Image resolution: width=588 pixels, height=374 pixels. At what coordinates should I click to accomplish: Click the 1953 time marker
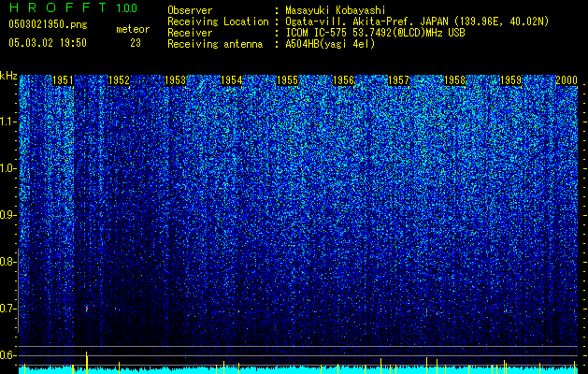(175, 80)
